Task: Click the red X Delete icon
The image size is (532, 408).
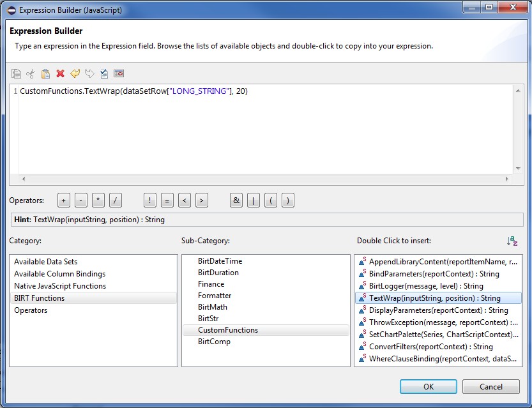Action: coord(60,74)
